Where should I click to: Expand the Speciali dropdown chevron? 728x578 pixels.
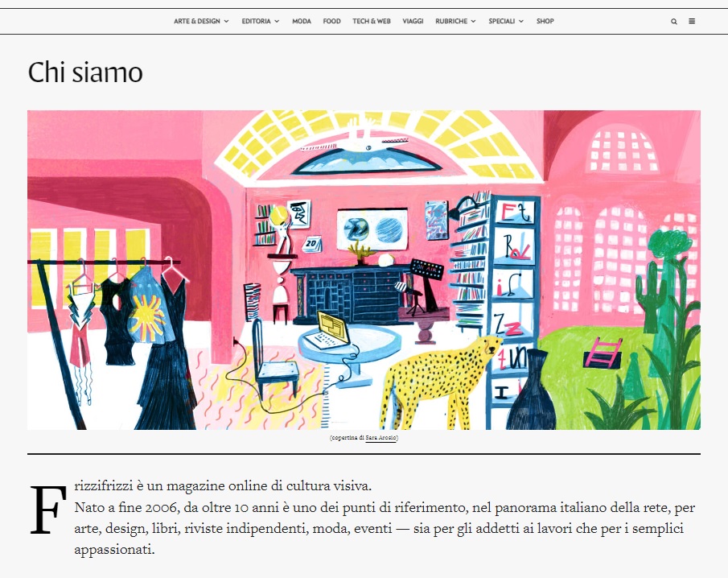click(x=521, y=22)
